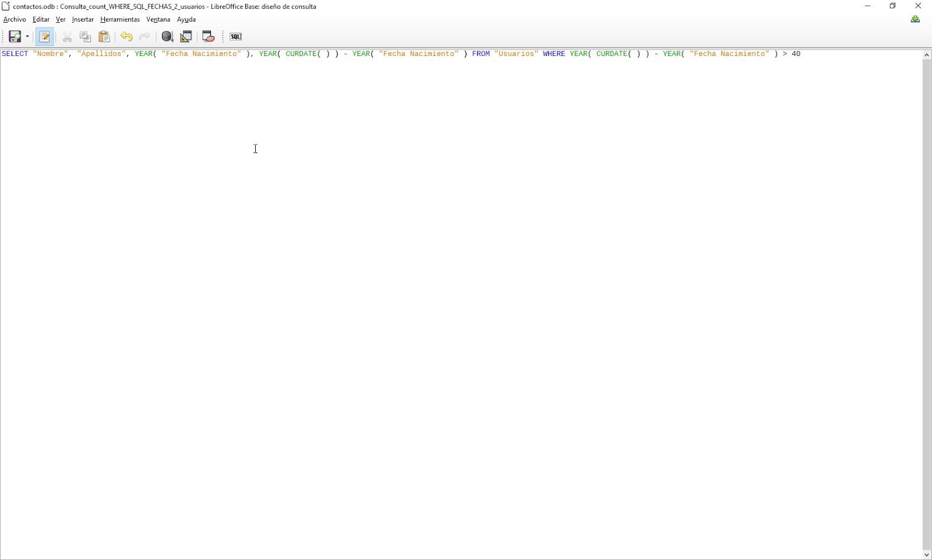Click the update notification icon near top right
The image size is (932, 560).
tap(916, 19)
